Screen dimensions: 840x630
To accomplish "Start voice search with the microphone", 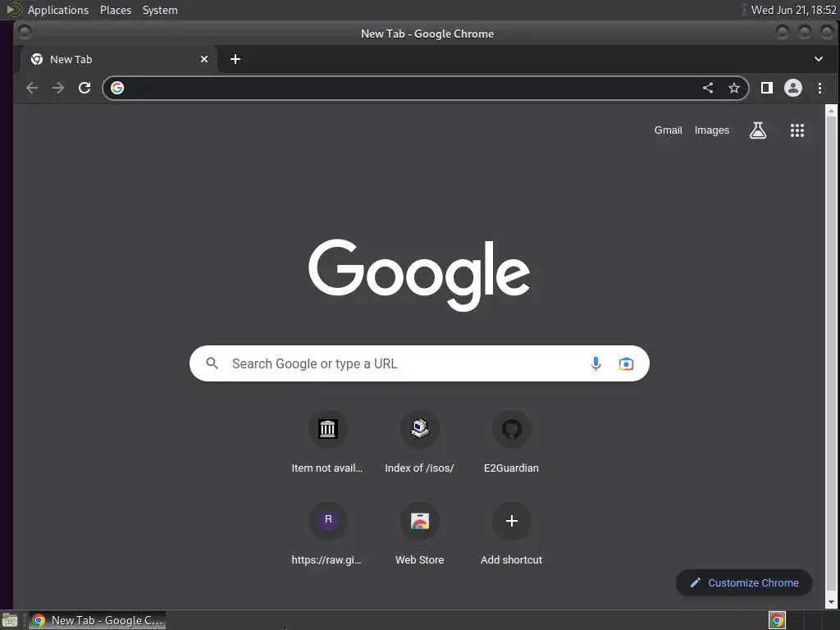I will (x=596, y=363).
